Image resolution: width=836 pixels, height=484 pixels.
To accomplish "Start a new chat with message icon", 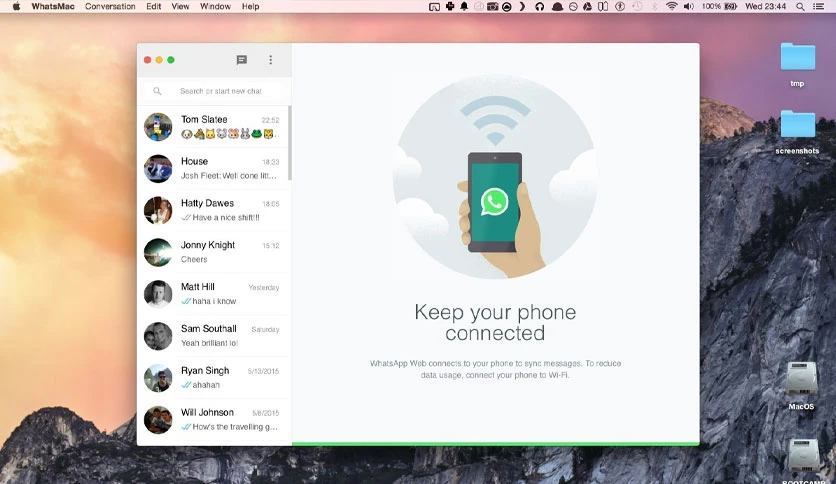I will pos(242,60).
